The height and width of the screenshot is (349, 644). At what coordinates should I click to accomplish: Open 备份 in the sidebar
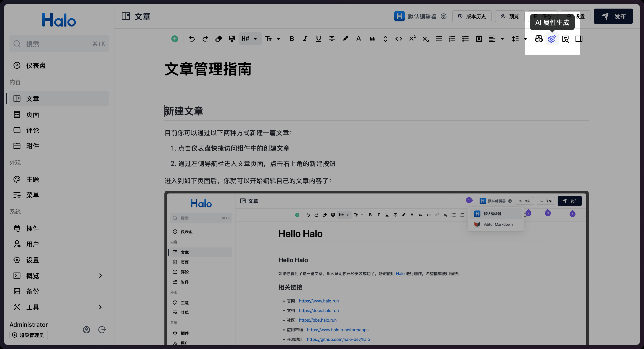[x=59, y=291]
